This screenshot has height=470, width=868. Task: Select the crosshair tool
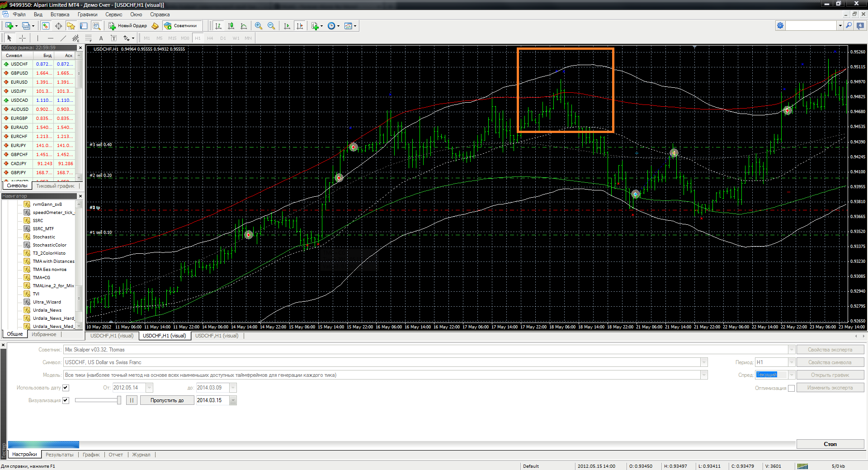pos(22,38)
